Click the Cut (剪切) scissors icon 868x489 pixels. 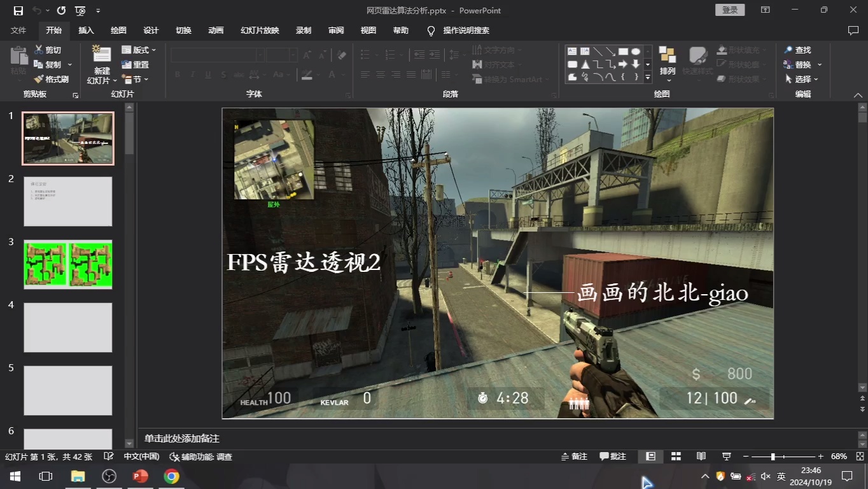(x=39, y=50)
